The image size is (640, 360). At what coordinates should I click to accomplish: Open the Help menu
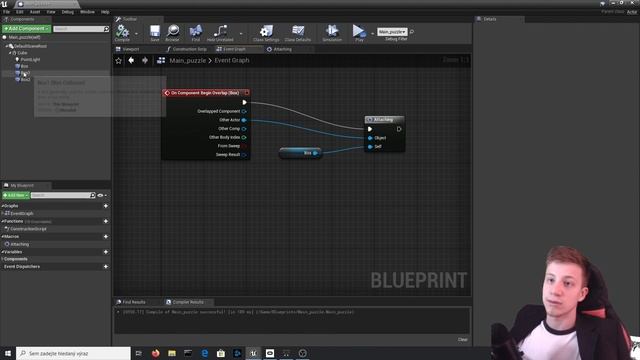tap(105, 12)
